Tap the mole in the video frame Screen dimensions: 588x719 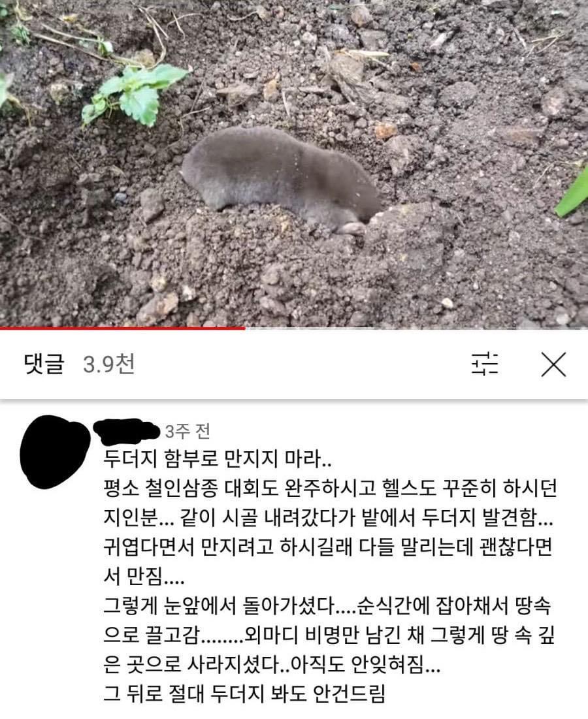(280, 180)
